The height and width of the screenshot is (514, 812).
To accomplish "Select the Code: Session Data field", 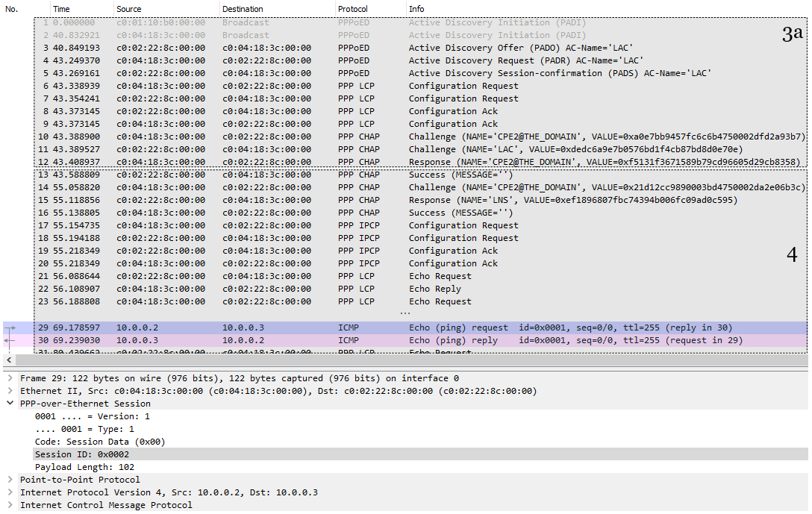I will [405, 442].
